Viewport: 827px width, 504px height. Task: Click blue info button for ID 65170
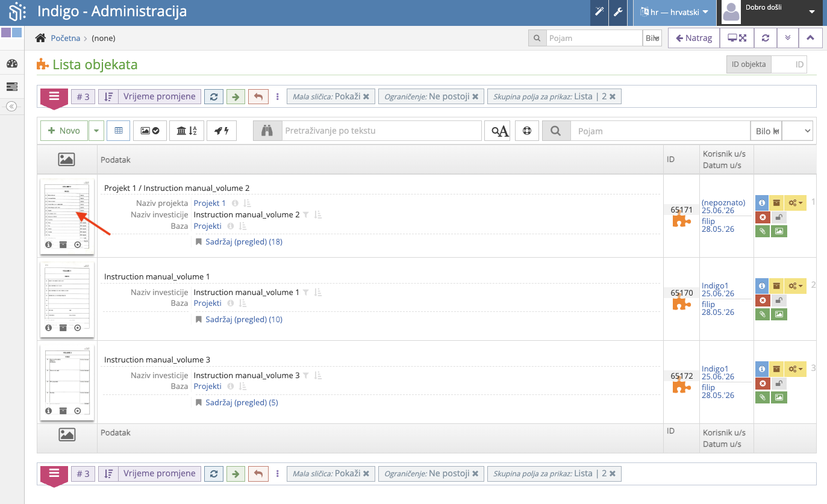(762, 285)
